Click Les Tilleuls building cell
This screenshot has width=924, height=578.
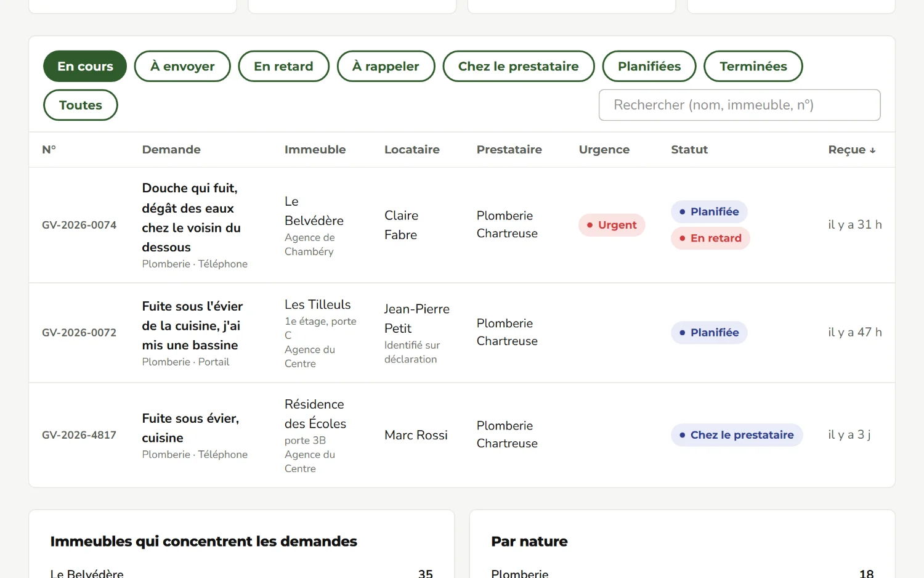317,304
